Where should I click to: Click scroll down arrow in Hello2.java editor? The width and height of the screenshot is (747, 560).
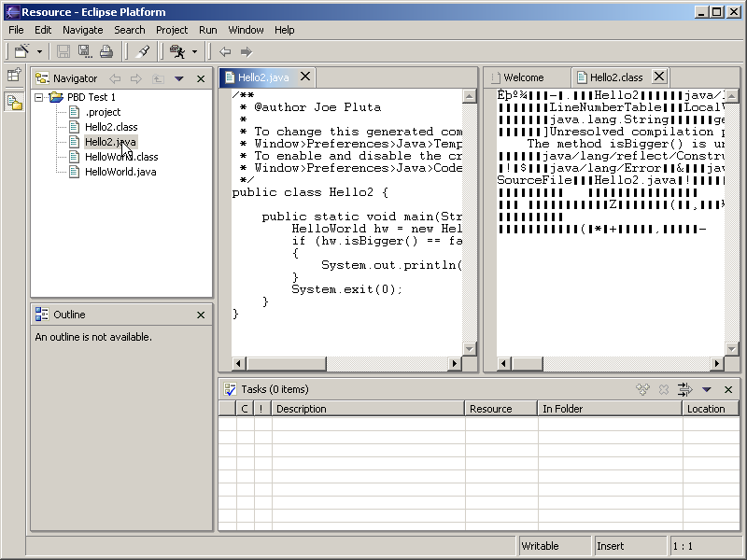[x=470, y=348]
